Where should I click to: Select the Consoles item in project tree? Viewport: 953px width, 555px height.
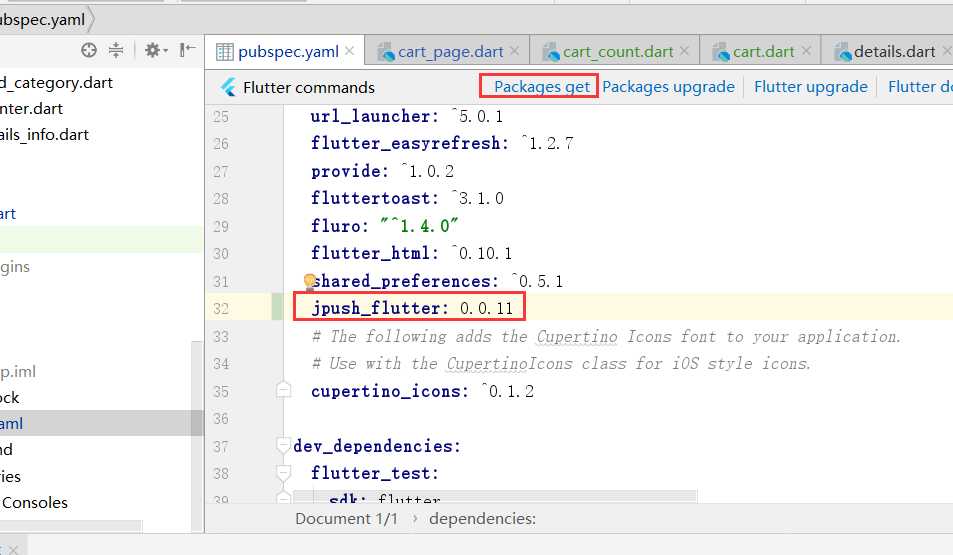point(35,503)
